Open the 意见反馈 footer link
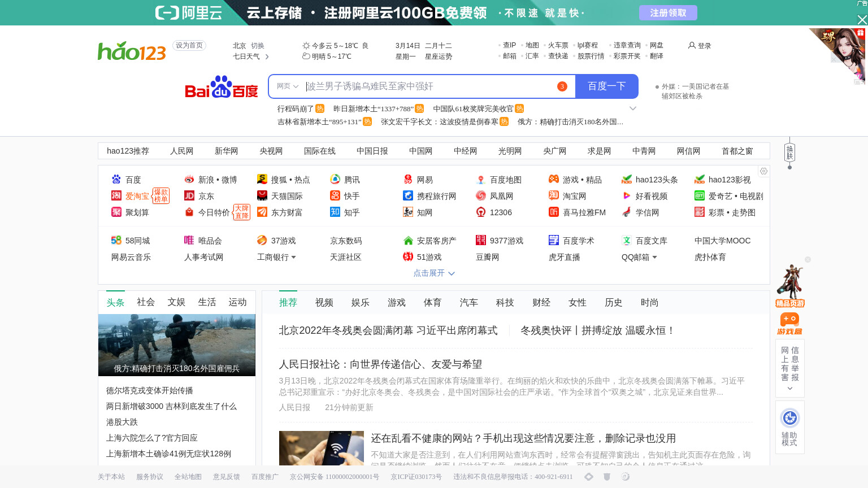 [227, 477]
